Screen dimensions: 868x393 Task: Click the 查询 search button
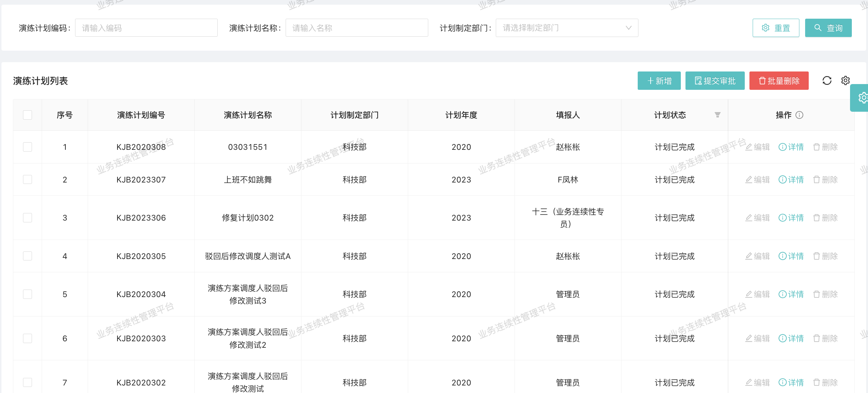[x=828, y=28]
